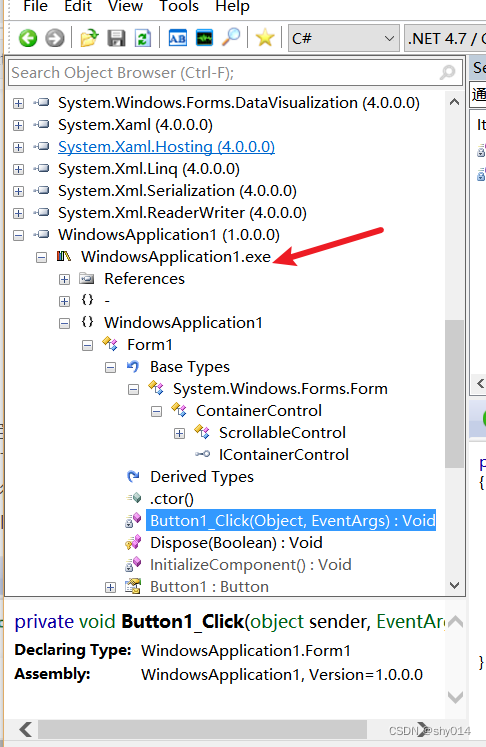The image size is (486, 747).
Task: Collapse the WindowsApplication1 (1.0.0.0) node
Action: (x=18, y=235)
